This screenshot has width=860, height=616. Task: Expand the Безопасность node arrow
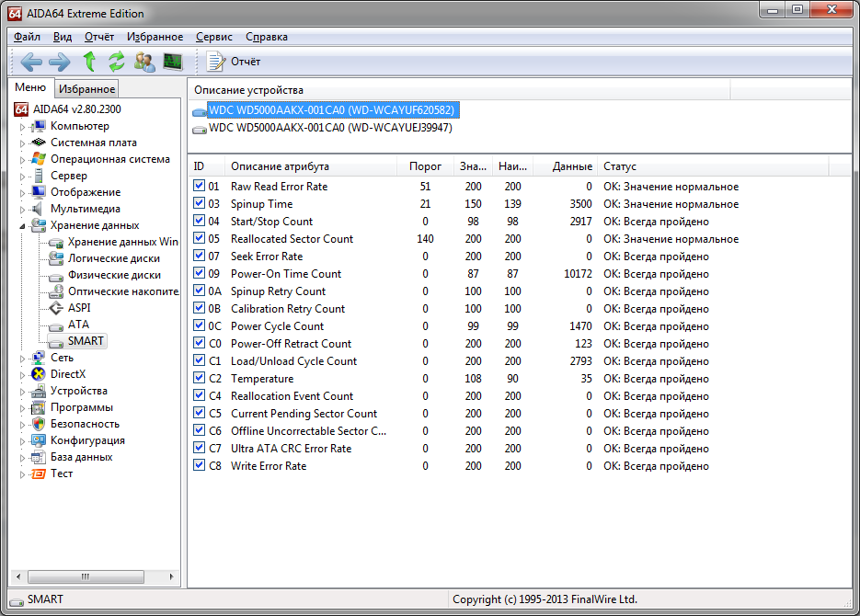tap(22, 425)
